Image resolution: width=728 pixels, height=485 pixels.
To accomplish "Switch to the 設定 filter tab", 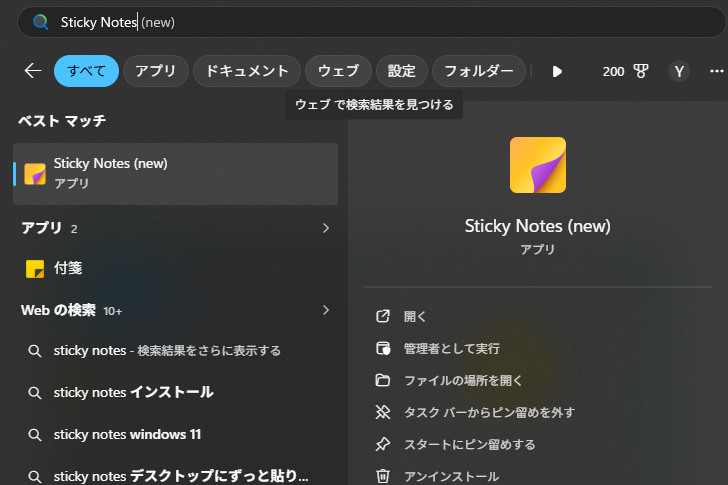I will click(x=402, y=71).
